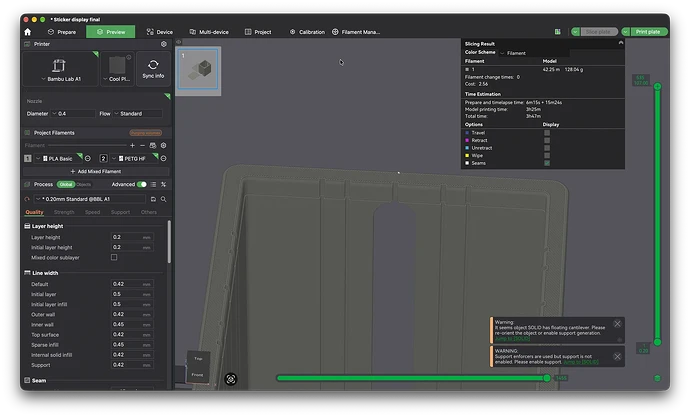Edit PETG HF filament preset icon
This screenshot has height=417, width=690.
[x=163, y=158]
